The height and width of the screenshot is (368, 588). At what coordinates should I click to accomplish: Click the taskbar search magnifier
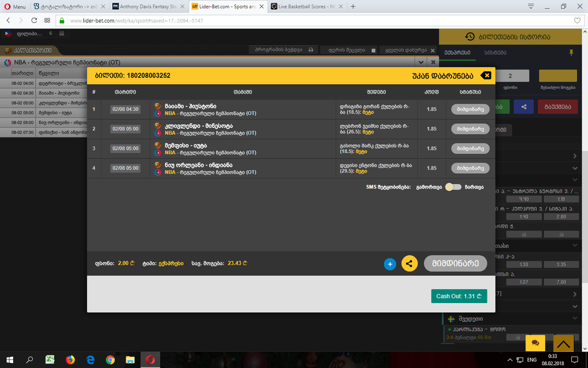29,360
